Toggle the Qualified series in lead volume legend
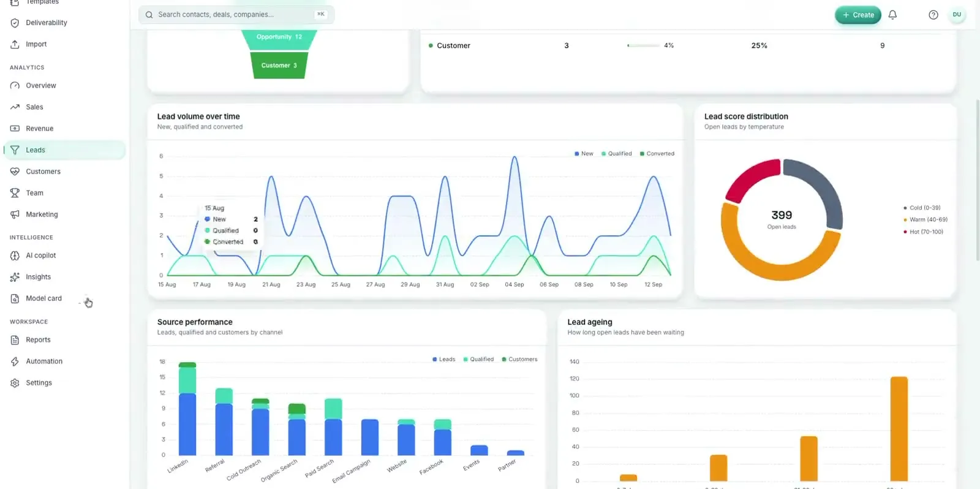This screenshot has height=489, width=980. 616,154
